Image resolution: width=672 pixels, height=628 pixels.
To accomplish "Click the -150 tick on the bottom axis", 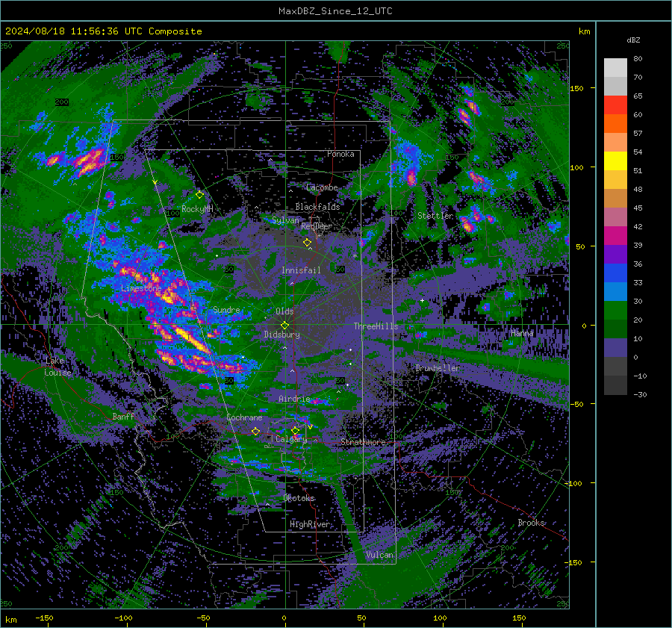I will (x=44, y=618).
